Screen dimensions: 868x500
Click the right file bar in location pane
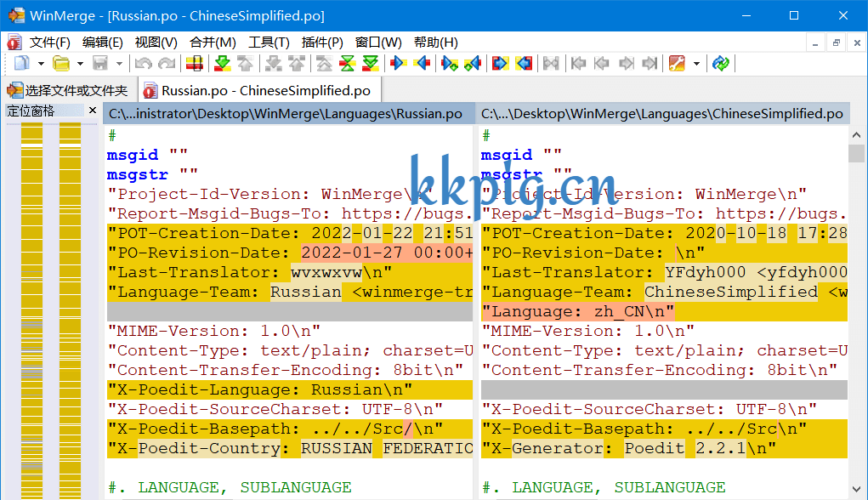[71, 311]
